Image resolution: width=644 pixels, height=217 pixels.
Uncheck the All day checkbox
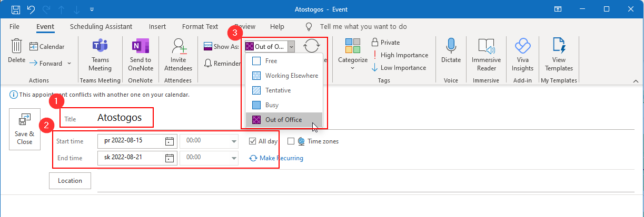[x=253, y=141]
